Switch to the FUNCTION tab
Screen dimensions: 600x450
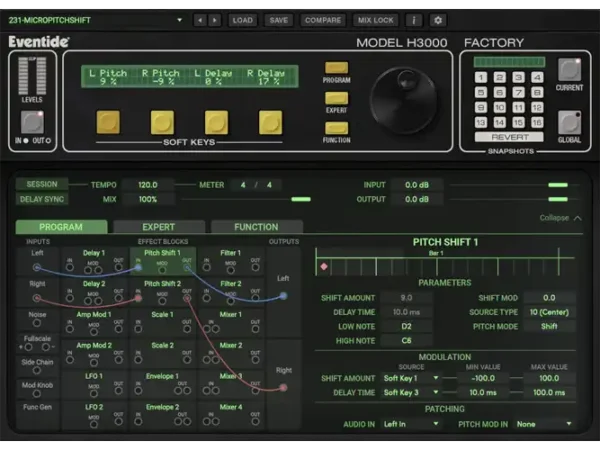coord(256,227)
